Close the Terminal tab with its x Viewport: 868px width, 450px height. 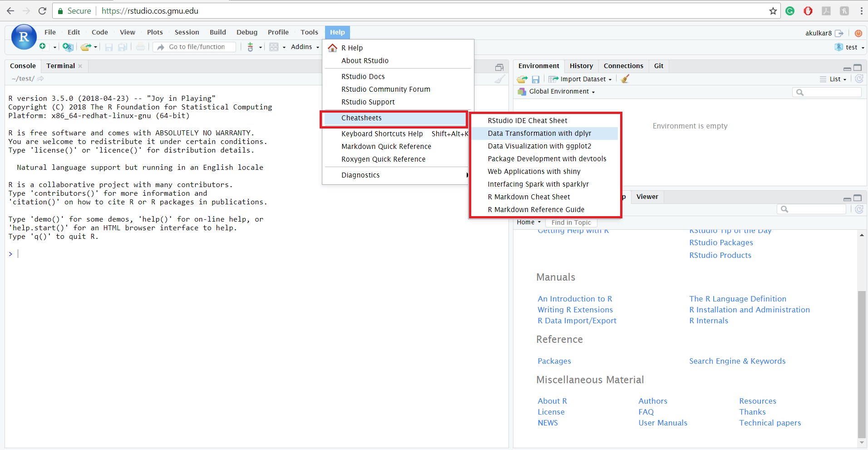80,66
